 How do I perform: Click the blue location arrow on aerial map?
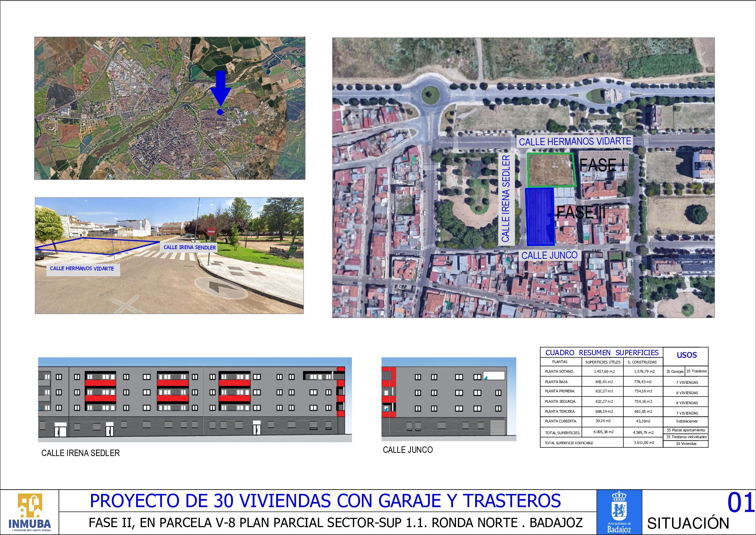[220, 88]
